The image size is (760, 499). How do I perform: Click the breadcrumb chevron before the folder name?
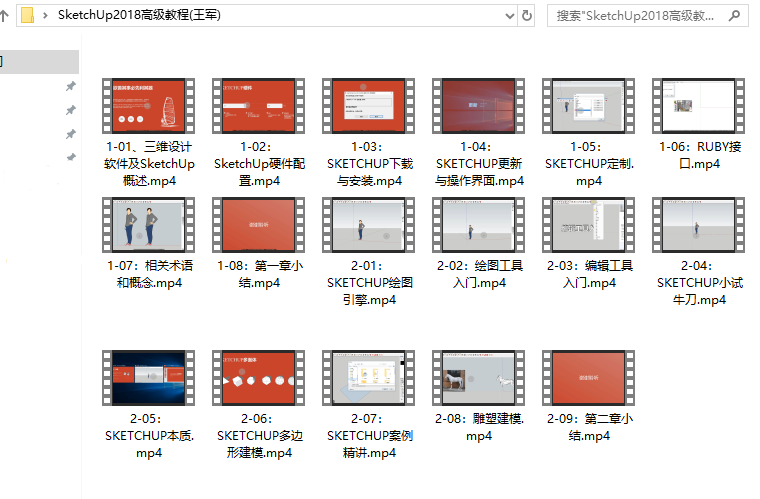click(x=45, y=16)
